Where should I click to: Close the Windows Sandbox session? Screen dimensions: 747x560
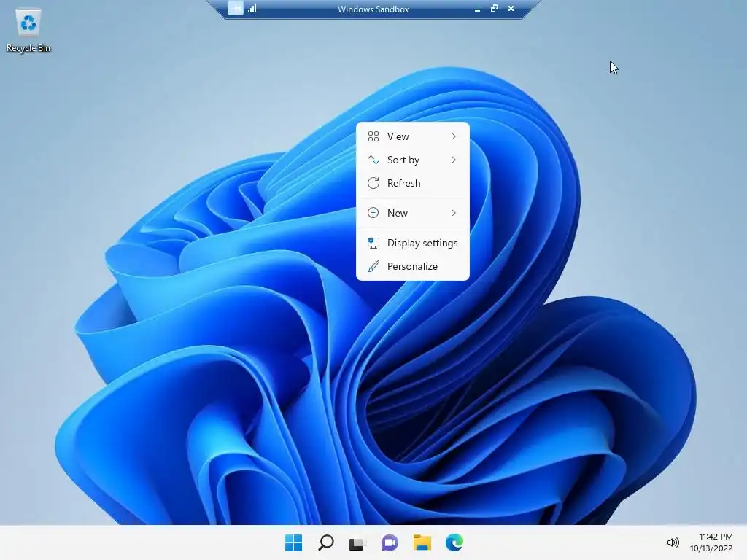tap(511, 9)
